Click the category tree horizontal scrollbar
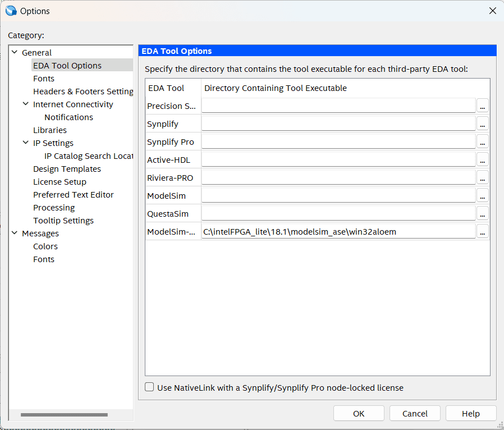The width and height of the screenshot is (504, 430). pos(64,415)
